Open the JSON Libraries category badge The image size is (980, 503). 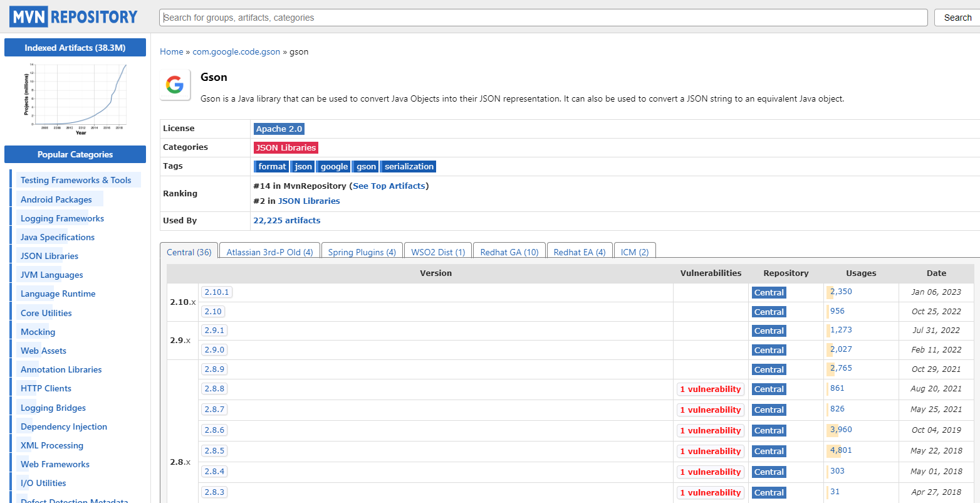click(286, 147)
